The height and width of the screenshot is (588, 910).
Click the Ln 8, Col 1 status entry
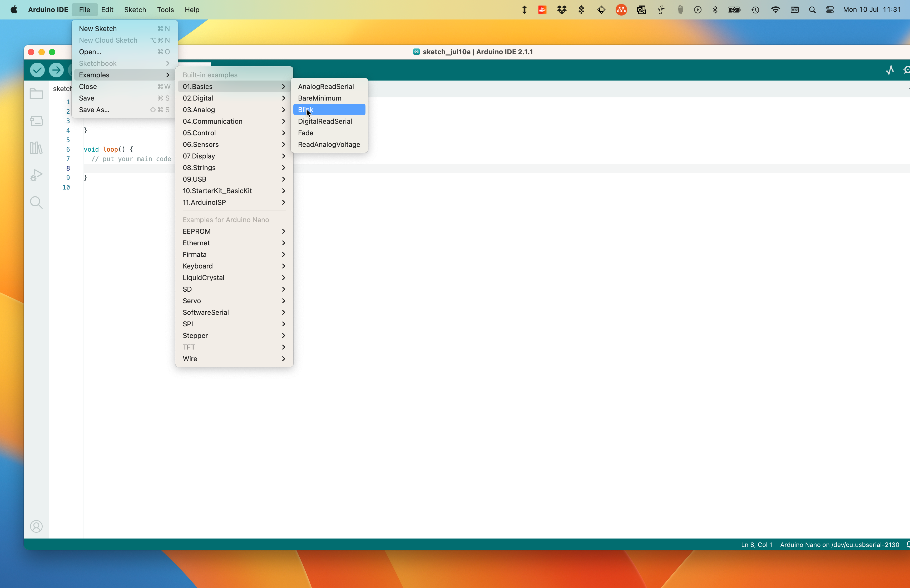(x=756, y=545)
